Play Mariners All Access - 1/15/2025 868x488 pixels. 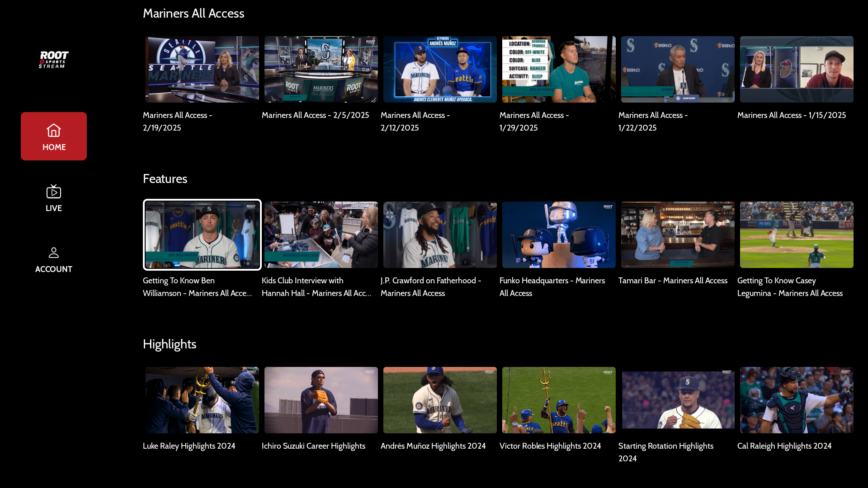797,69
